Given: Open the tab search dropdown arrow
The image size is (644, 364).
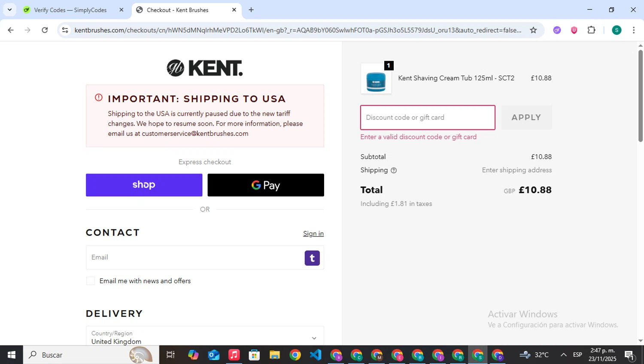Looking at the screenshot, I should 9,9.
